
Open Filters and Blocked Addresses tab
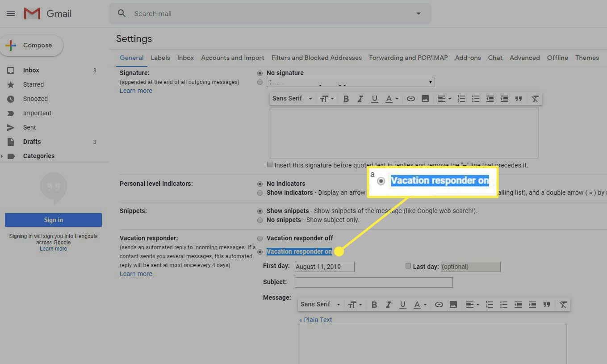click(x=317, y=58)
